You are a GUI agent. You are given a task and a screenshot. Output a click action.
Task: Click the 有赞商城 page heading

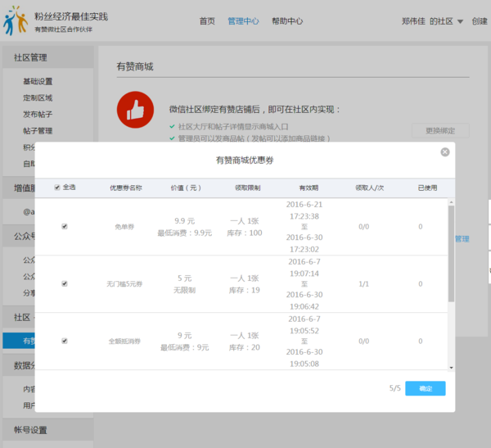point(135,66)
